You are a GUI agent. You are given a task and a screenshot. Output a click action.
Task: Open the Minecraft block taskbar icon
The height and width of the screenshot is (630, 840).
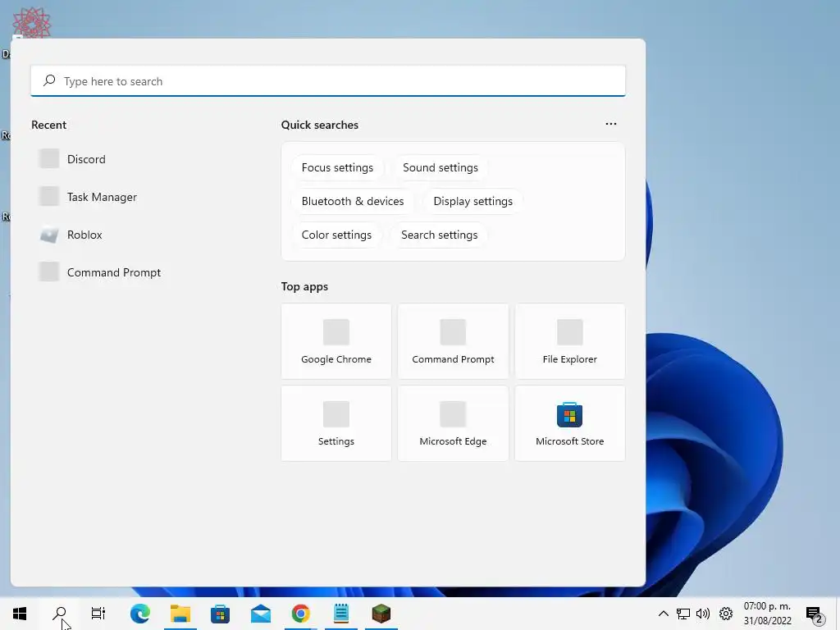point(381,614)
